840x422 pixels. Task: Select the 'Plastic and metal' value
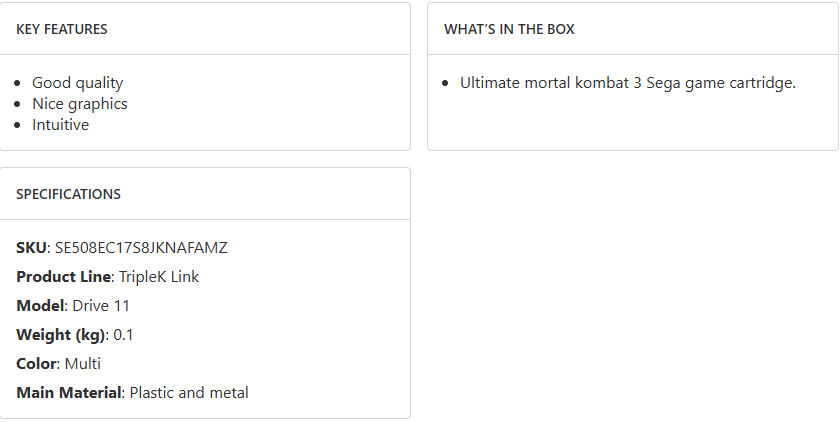(189, 393)
